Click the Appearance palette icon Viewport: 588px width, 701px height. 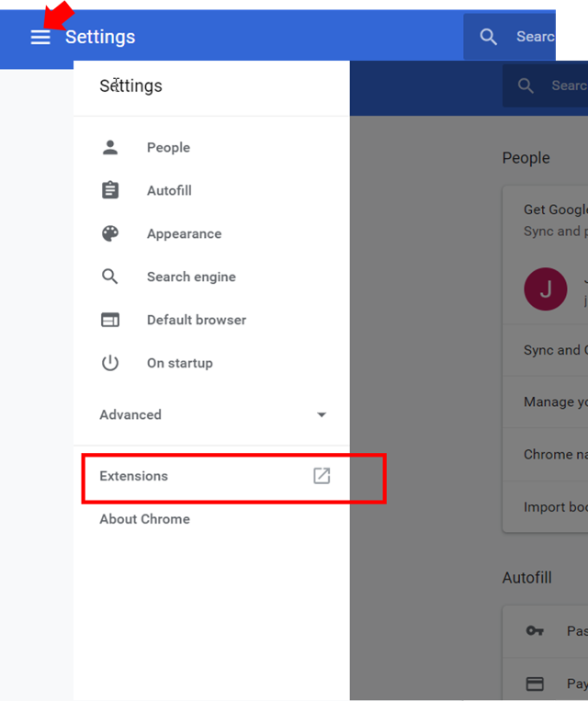coord(110,233)
